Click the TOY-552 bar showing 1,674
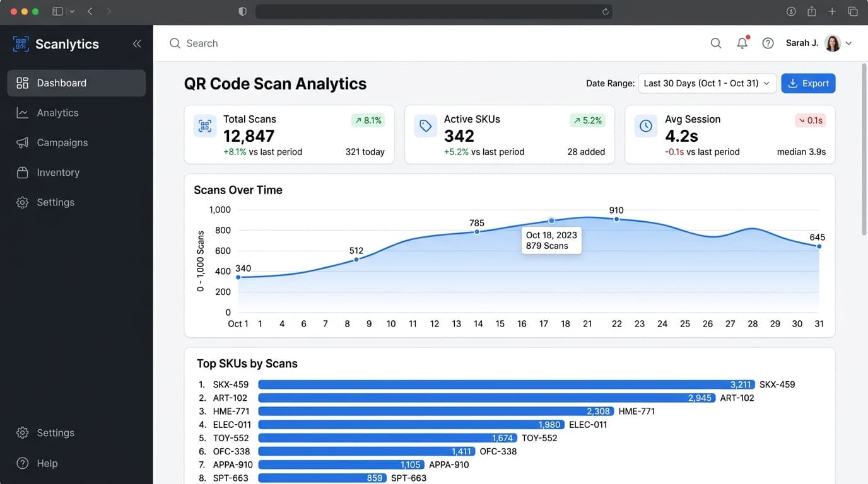The image size is (868, 484). 388,438
